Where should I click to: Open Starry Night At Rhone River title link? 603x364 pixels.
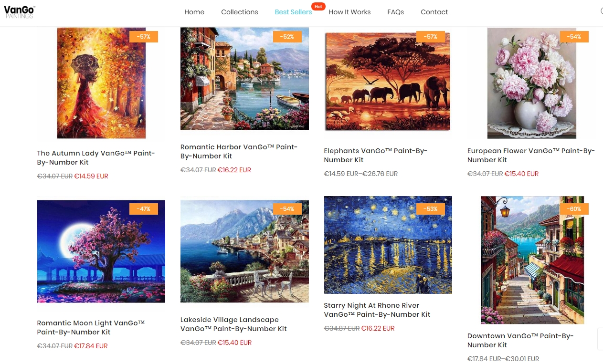[377, 310]
